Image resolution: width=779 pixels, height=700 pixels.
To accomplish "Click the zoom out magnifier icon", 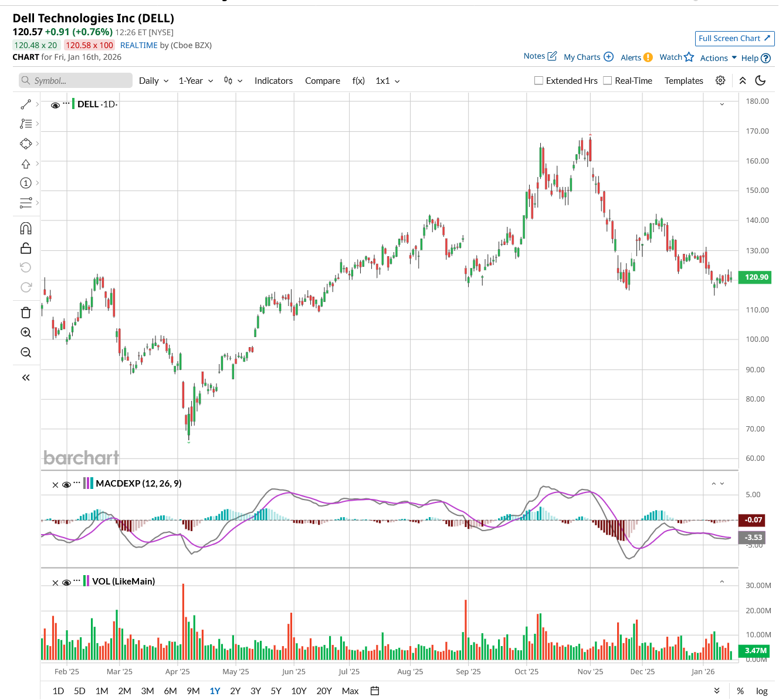I will [26, 352].
